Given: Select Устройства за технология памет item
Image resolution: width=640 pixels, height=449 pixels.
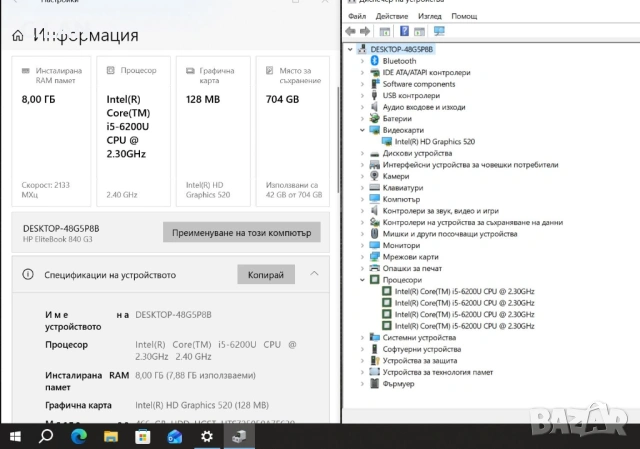Looking at the screenshot, I should (438, 372).
